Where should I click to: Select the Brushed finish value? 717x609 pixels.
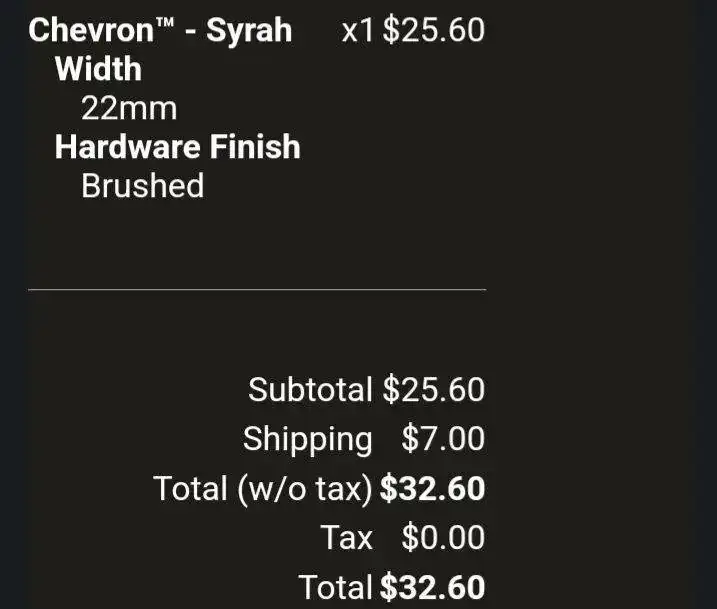pyautogui.click(x=142, y=186)
